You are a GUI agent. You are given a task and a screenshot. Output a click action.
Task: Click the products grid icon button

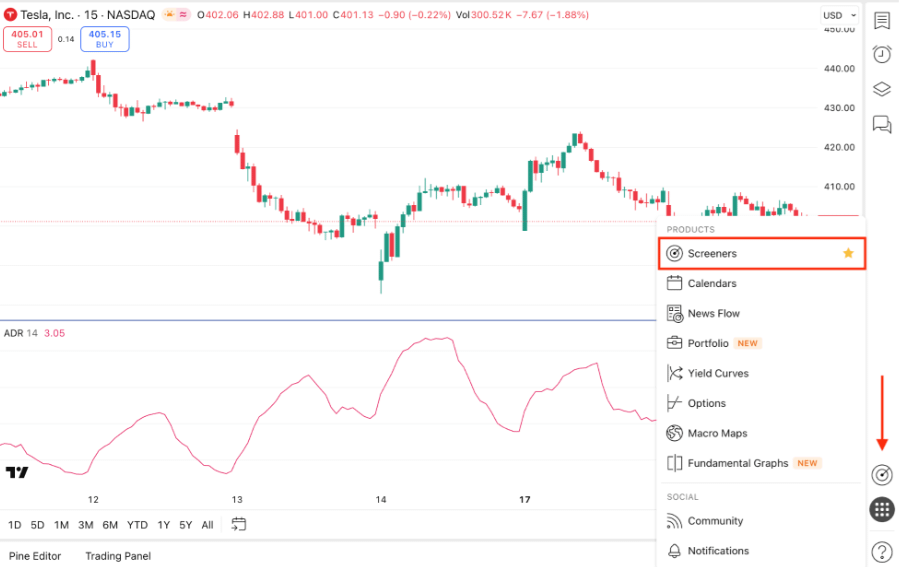tap(881, 509)
